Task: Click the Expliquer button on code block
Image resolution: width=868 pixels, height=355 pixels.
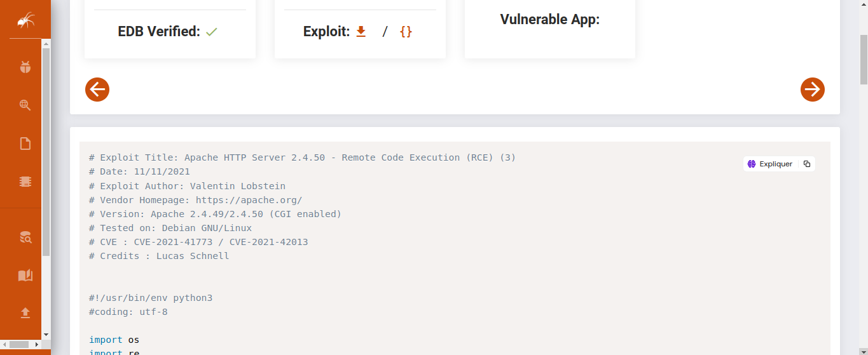Action: pos(770,164)
